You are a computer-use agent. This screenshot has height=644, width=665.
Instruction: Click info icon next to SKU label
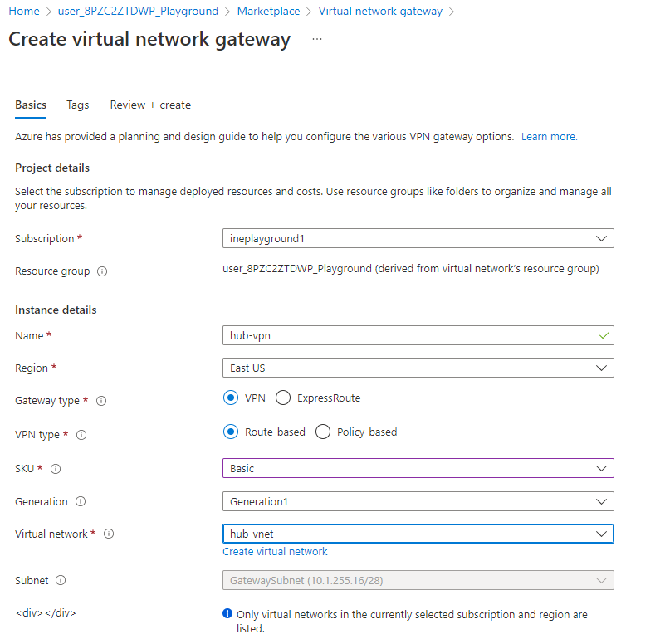(56, 469)
